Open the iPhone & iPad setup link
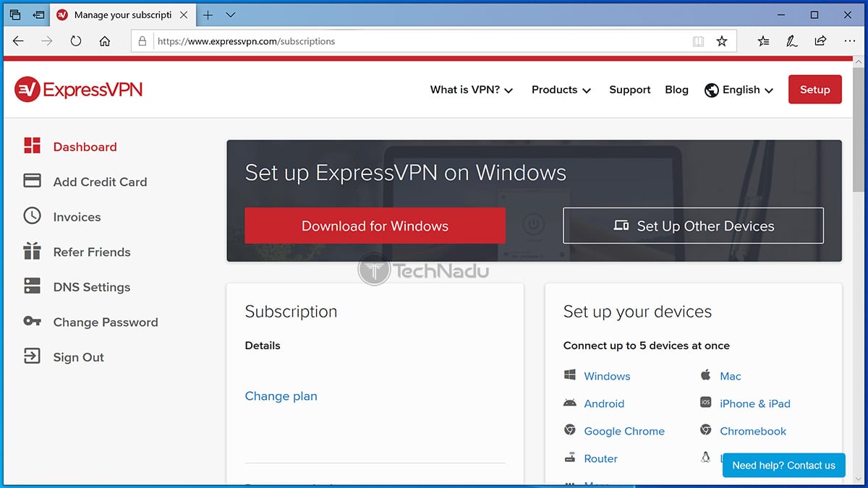 click(755, 403)
